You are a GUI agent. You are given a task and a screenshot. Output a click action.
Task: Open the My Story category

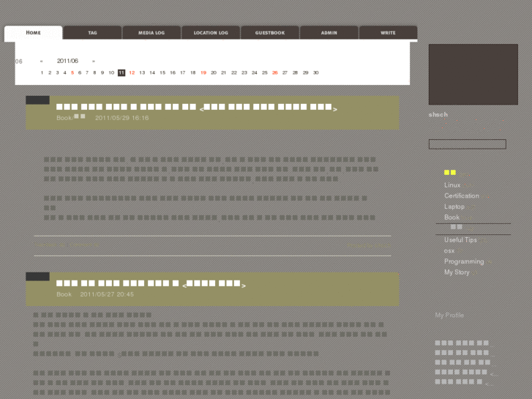(x=457, y=272)
